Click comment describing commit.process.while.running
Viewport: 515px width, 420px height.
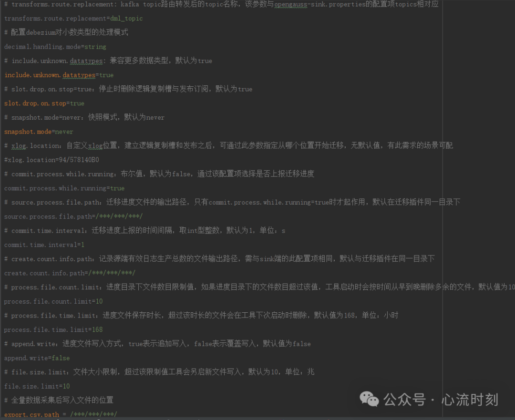(159, 174)
